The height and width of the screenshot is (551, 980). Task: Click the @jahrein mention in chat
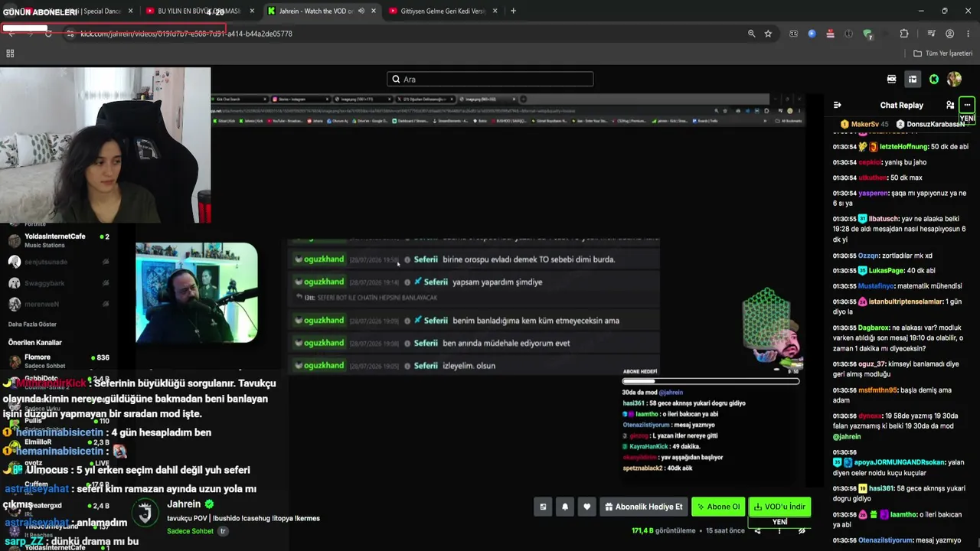click(847, 437)
